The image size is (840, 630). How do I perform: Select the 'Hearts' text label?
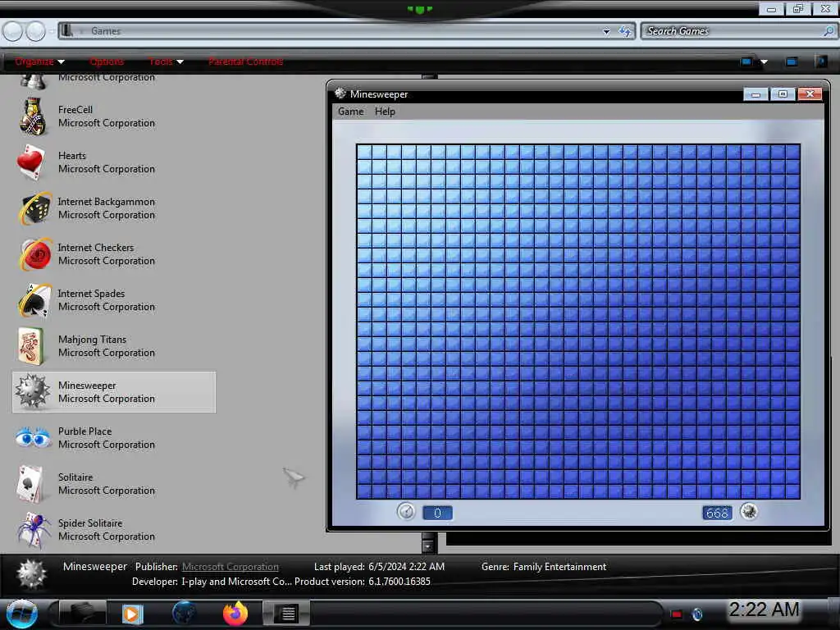(72, 155)
